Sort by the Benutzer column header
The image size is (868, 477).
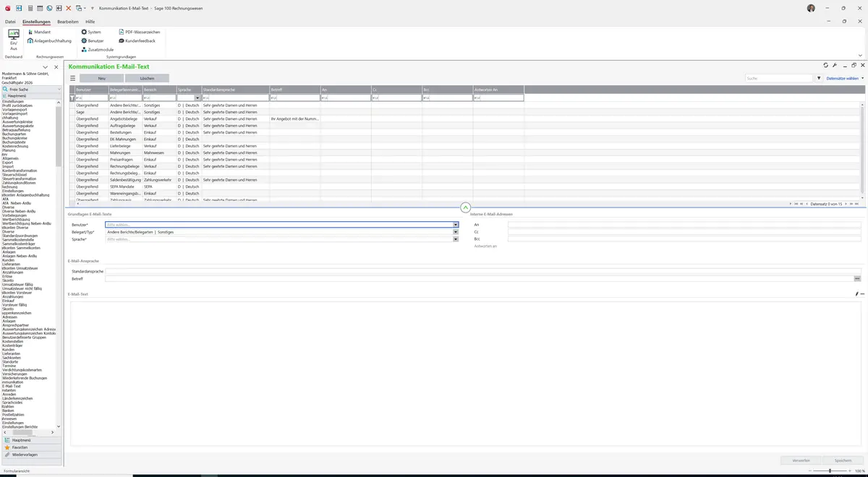92,90
